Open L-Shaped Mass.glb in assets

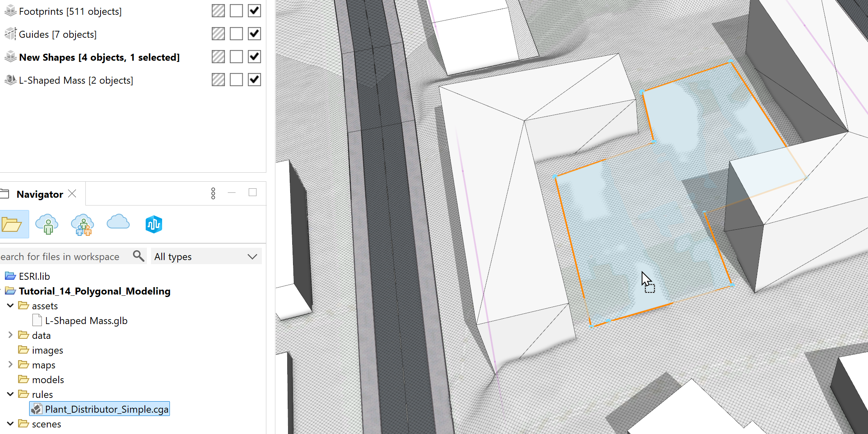[x=86, y=320]
